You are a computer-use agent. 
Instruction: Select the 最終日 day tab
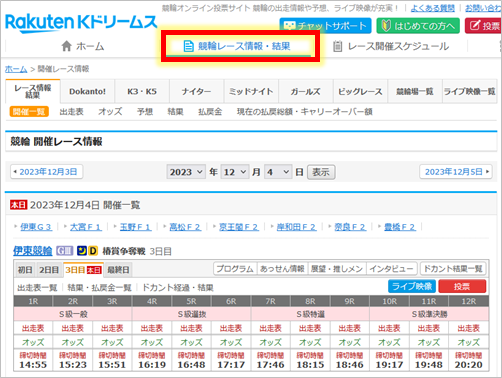(118, 270)
